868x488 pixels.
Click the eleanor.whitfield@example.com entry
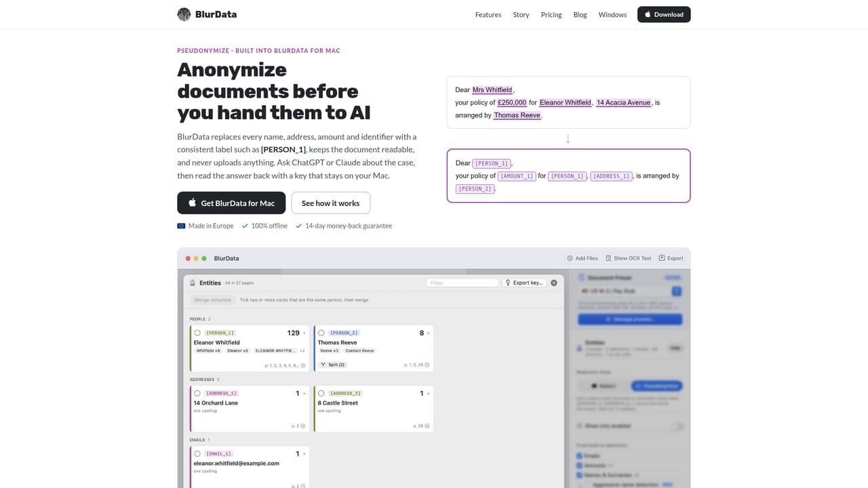pos(236,463)
